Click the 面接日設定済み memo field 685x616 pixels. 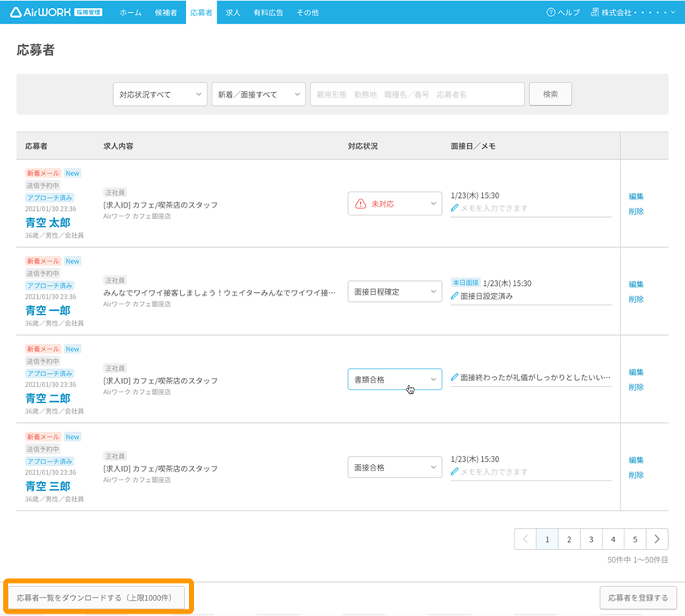531,296
